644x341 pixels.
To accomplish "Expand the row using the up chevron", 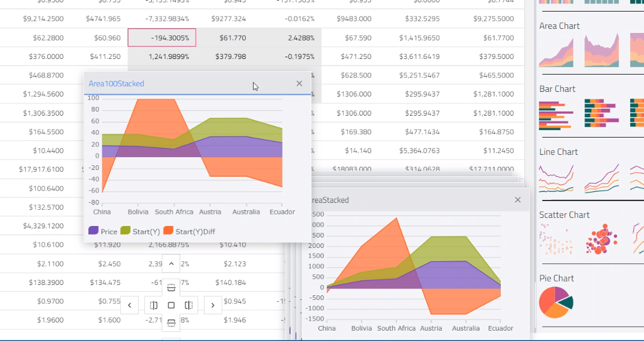I will pyautogui.click(x=170, y=264).
